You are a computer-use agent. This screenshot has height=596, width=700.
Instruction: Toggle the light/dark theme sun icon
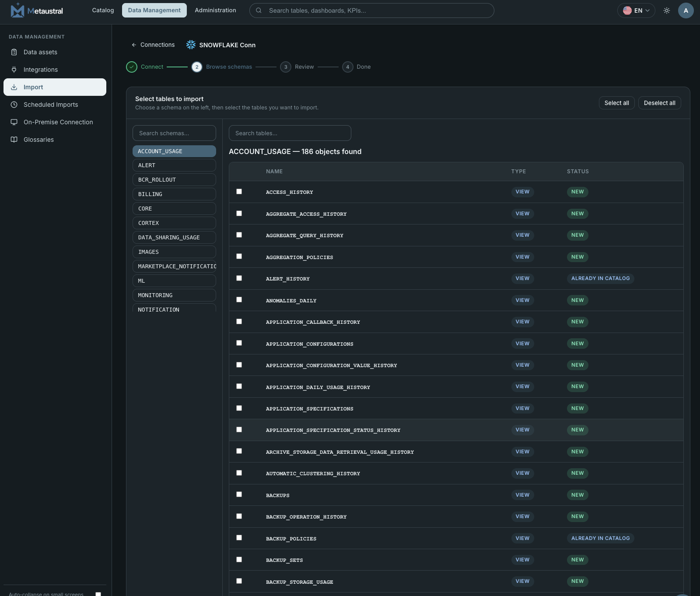tap(667, 11)
